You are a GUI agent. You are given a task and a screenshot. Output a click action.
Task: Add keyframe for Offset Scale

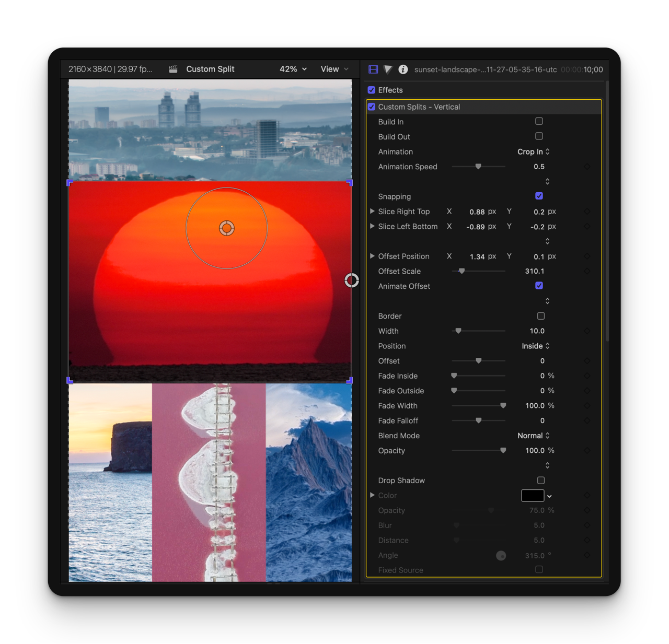587,271
